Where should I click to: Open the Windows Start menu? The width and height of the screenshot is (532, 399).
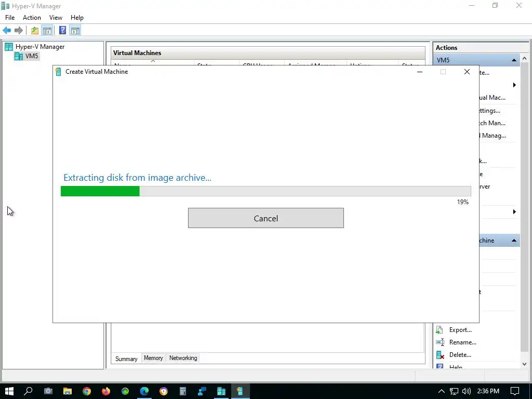click(9, 391)
